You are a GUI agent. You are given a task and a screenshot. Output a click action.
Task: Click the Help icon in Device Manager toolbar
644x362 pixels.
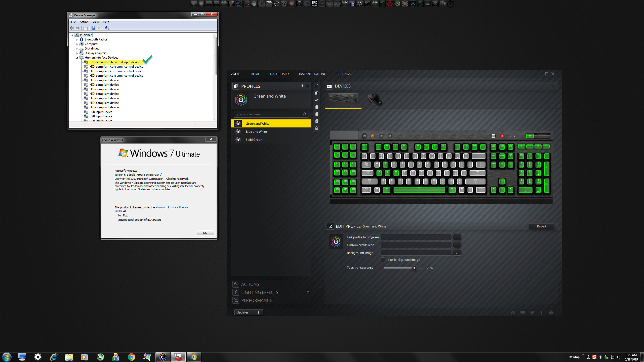93,28
